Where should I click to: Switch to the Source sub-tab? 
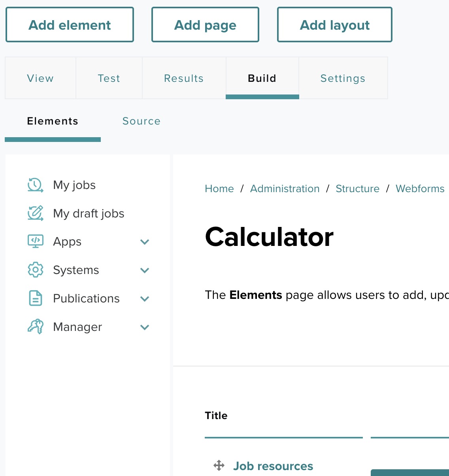[x=141, y=121]
